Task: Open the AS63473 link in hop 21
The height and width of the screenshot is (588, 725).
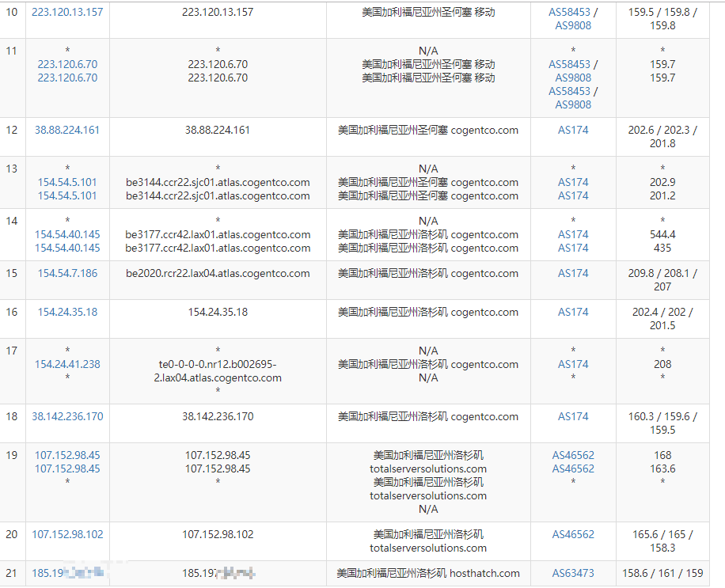Action: coord(573,573)
